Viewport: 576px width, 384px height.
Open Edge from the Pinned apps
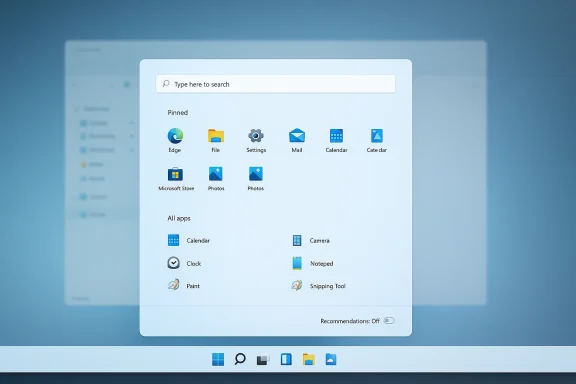click(175, 140)
